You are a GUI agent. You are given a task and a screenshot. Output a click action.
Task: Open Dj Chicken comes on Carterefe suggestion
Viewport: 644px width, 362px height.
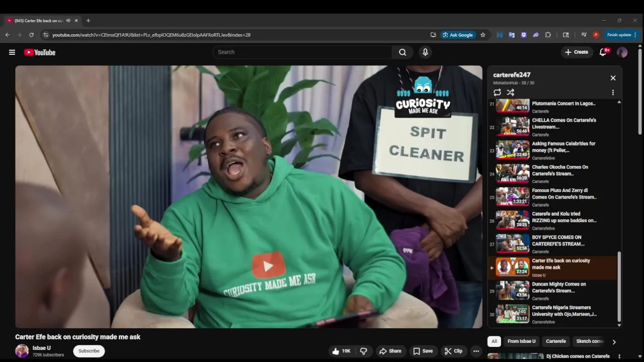coord(578,356)
